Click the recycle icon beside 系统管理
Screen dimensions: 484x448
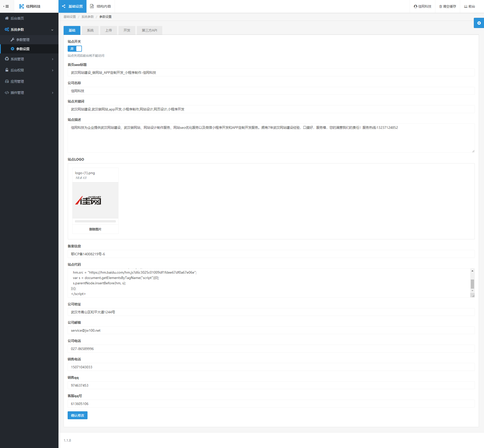click(7, 59)
